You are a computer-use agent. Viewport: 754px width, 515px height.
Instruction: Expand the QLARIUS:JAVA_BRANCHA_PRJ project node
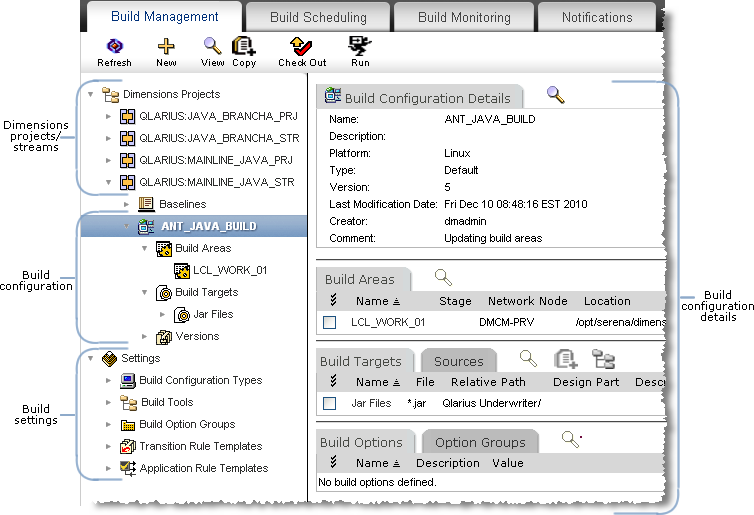(x=109, y=116)
